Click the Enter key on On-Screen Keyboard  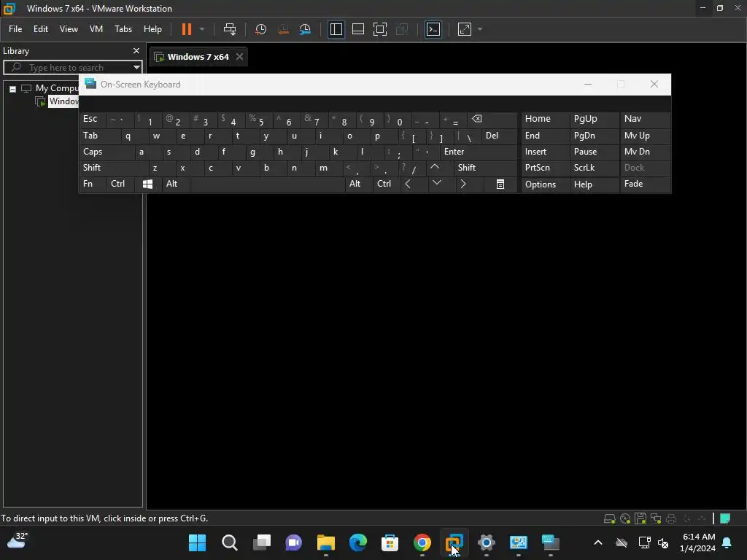coord(479,152)
